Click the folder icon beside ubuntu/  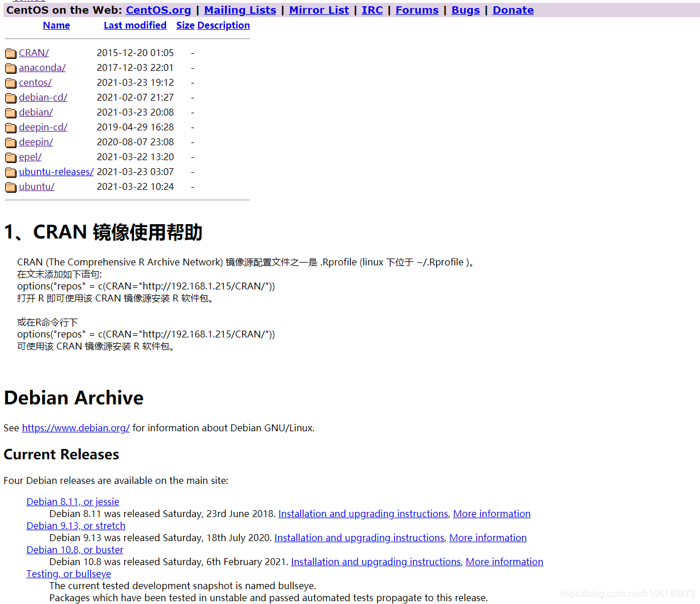coord(11,187)
